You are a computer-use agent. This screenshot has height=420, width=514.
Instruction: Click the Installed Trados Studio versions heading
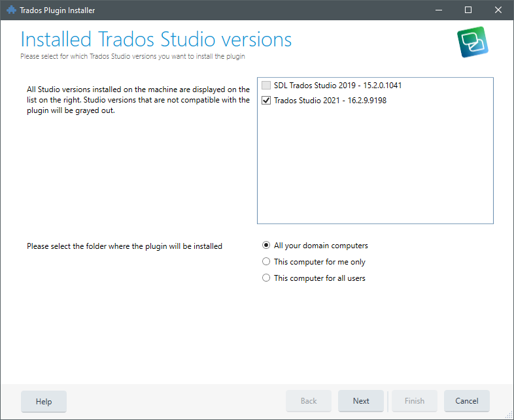(156, 39)
